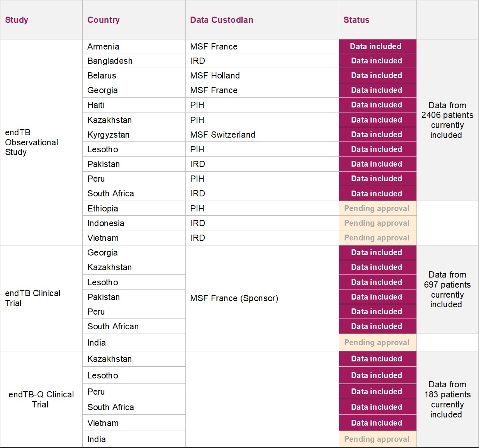Viewport: 479px width, 448px height.
Task: Click the 697 patients summary cell
Action: coord(447,290)
